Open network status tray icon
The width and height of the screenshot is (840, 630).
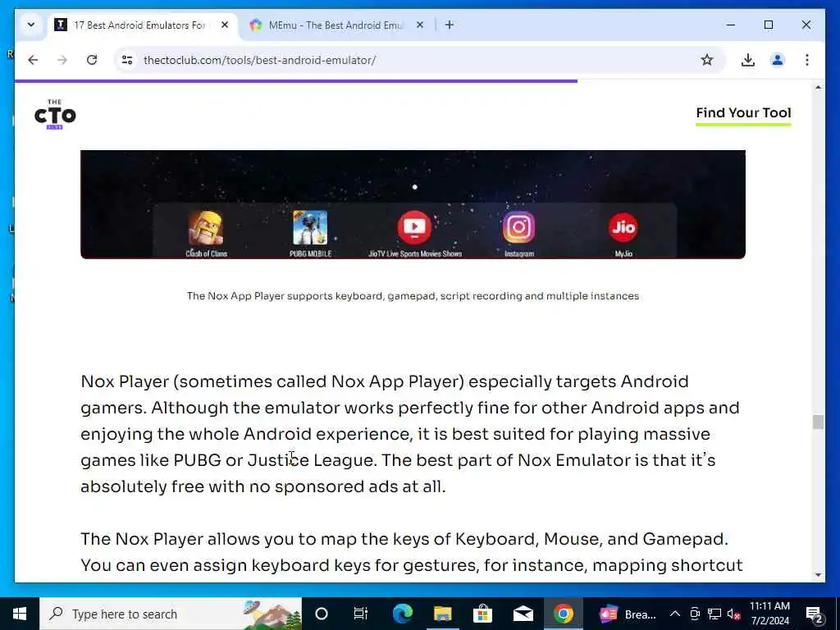714,614
